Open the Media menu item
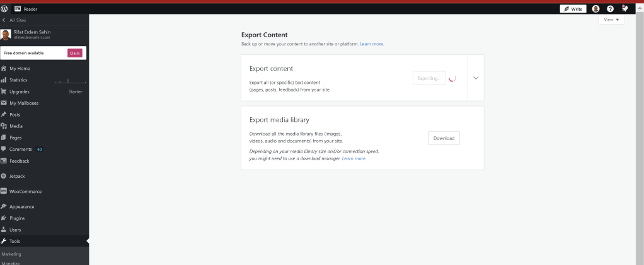The image size is (644, 265). pos(44,126)
